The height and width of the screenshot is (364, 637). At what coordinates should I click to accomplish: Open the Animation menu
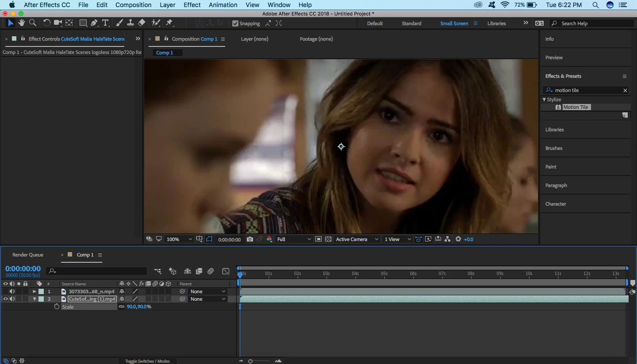pos(223,5)
